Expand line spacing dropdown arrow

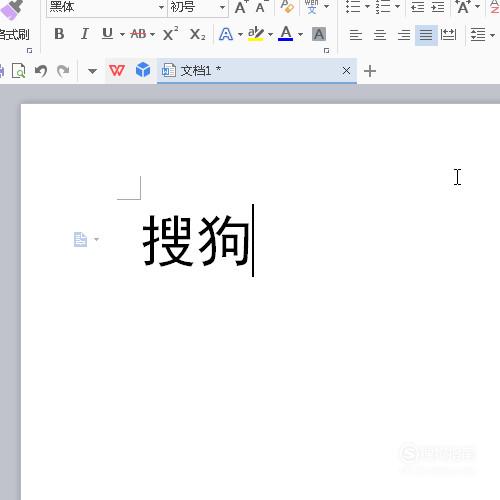492,35
